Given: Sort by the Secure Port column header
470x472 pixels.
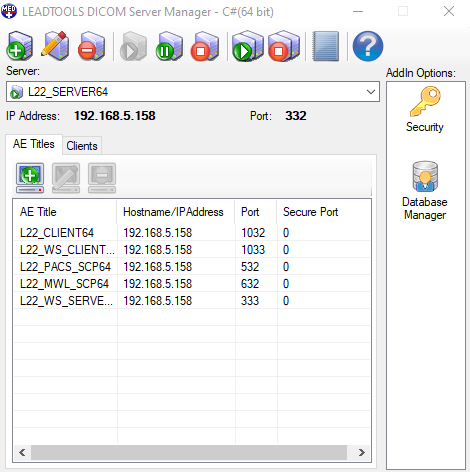Looking at the screenshot, I should click(323, 212).
